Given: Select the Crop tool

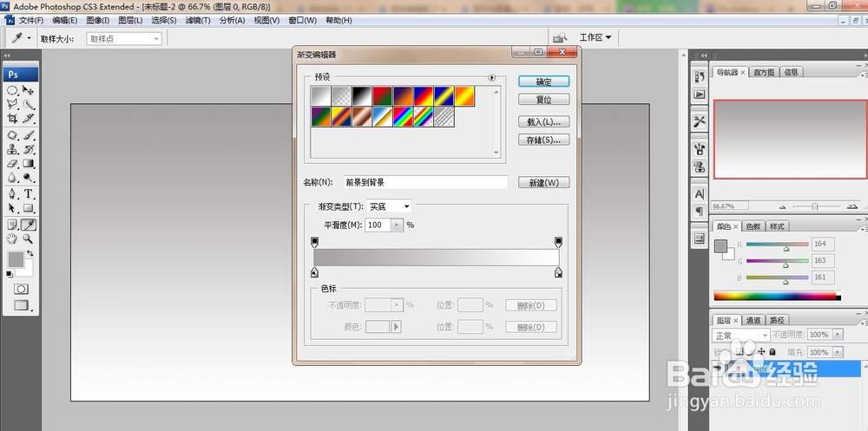Looking at the screenshot, I should coord(12,119).
